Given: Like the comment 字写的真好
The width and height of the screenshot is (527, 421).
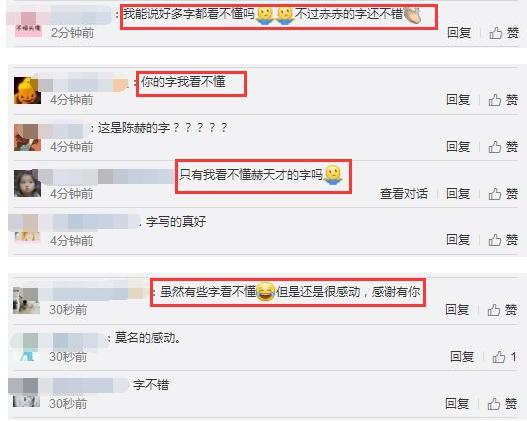Looking at the screenshot, I should tap(503, 240).
